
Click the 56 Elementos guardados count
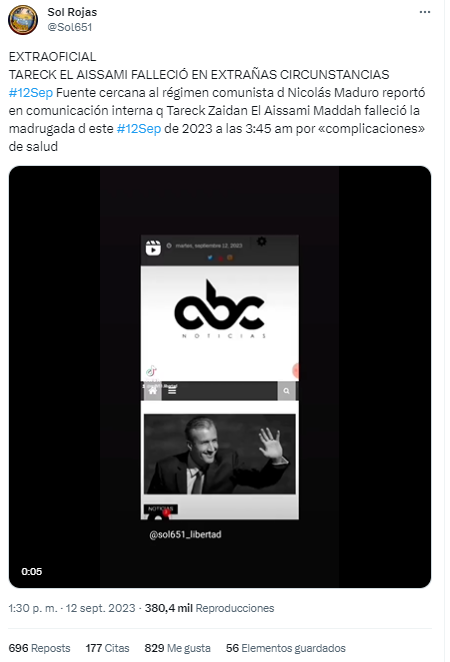[285, 648]
